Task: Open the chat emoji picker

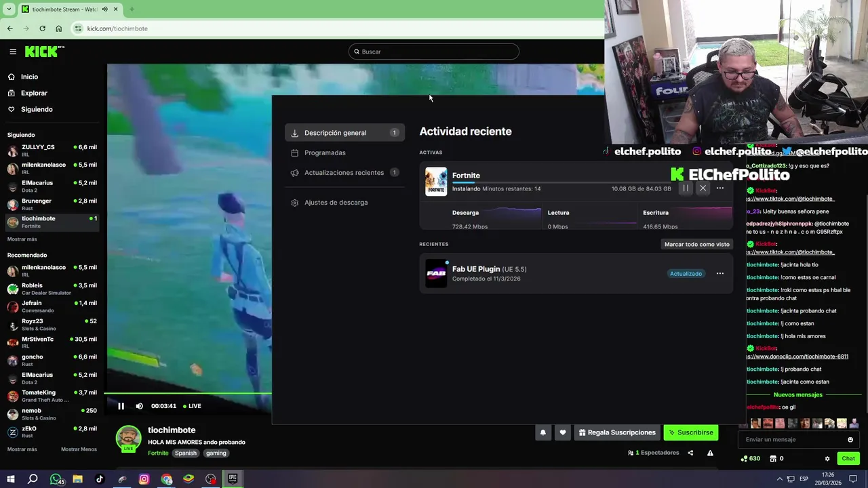Action: [850, 439]
